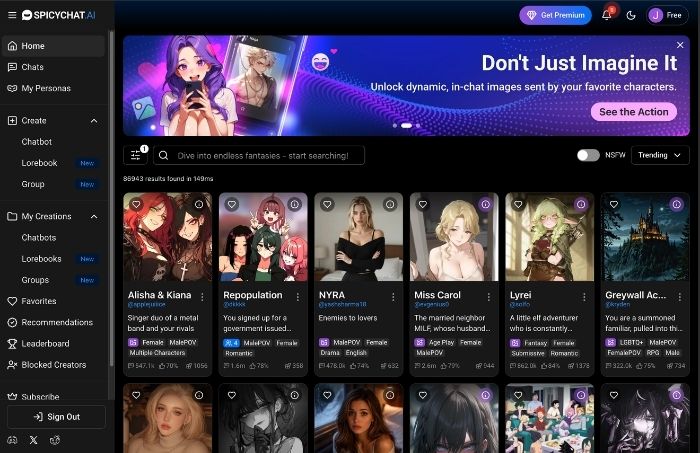Select the first banner carousel dot
700x453 pixels.
tap(395, 126)
